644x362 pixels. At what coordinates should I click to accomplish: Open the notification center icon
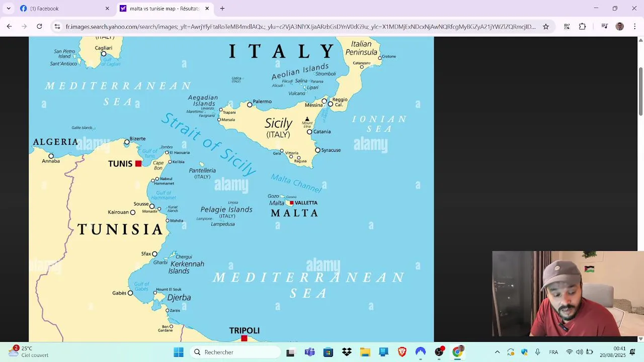(633, 352)
